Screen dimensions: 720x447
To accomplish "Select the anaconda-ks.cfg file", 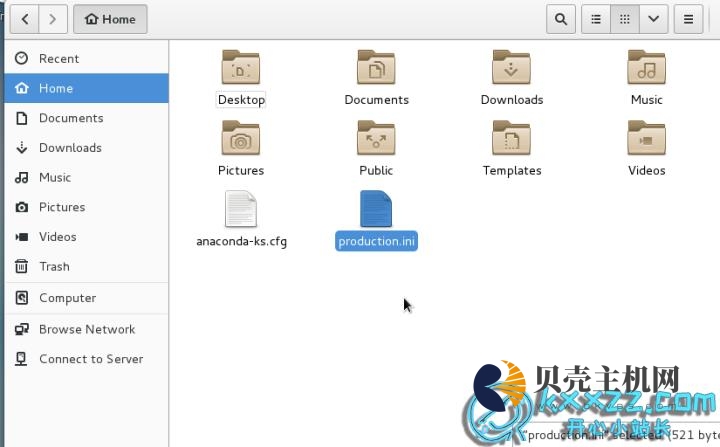I will pos(241,210).
